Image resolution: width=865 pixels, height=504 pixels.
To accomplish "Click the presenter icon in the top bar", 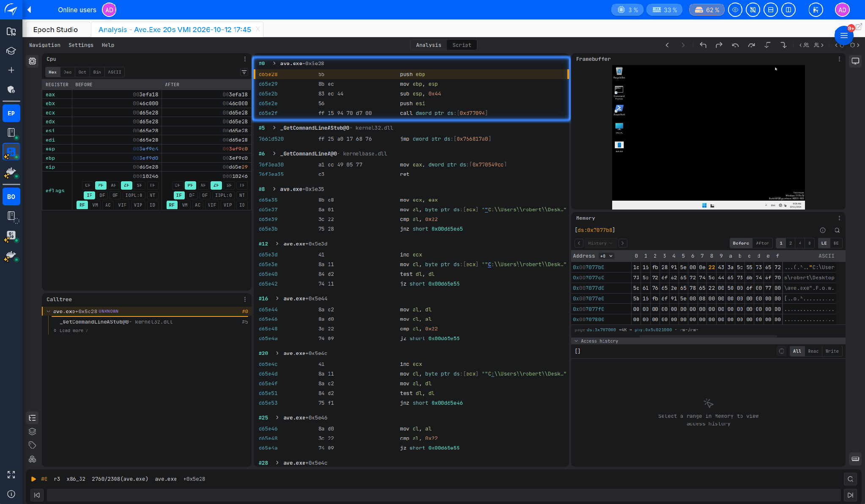I will (816, 10).
